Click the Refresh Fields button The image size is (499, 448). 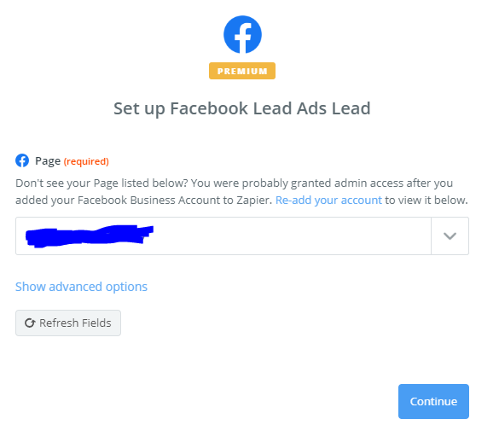pos(68,323)
